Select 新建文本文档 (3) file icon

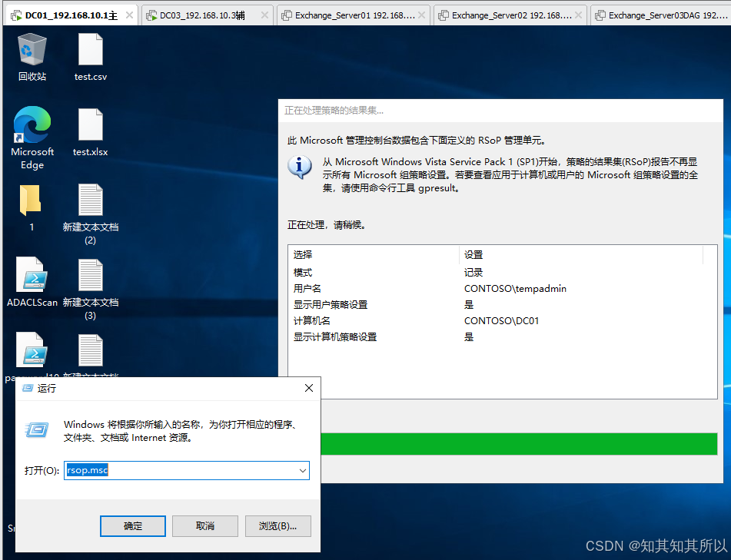[x=91, y=275]
